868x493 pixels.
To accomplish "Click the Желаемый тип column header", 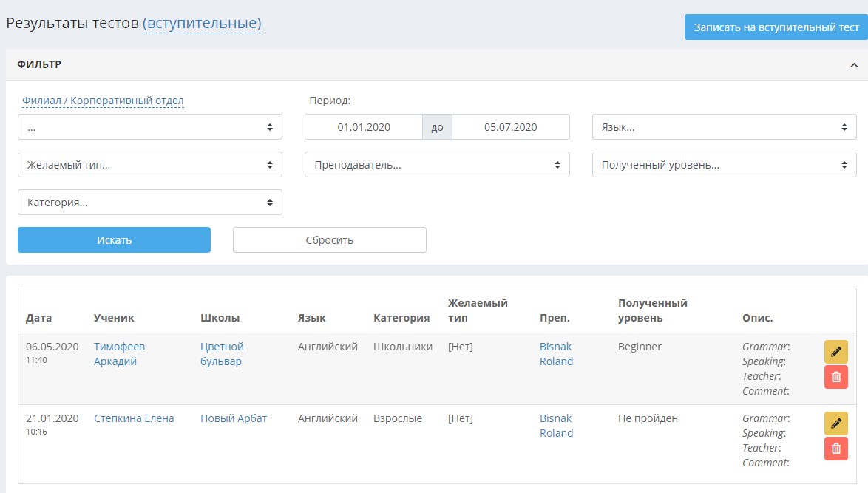I will [x=478, y=310].
